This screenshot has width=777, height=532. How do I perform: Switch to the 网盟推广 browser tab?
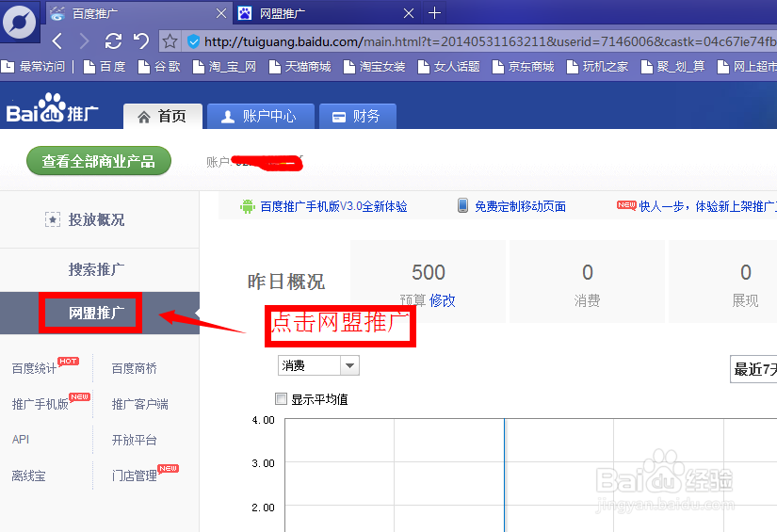coord(327,13)
